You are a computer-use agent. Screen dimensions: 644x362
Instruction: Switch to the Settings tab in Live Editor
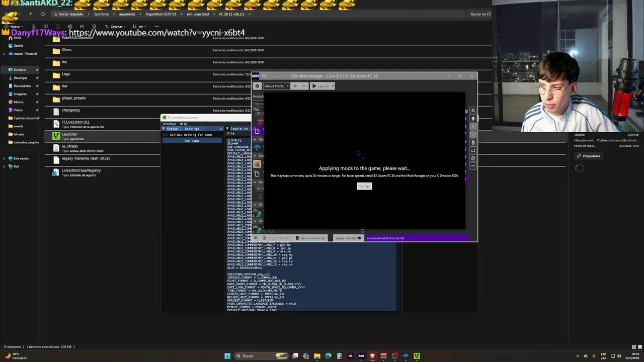[192, 129]
